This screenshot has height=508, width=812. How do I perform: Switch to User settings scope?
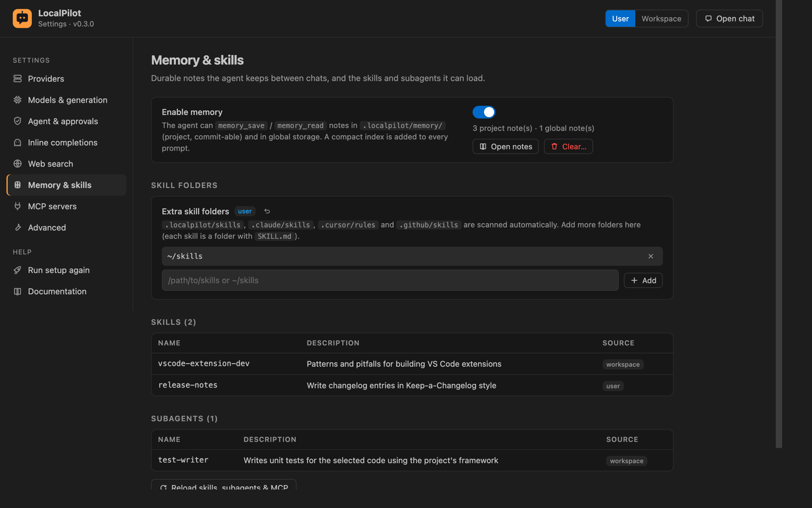click(620, 19)
